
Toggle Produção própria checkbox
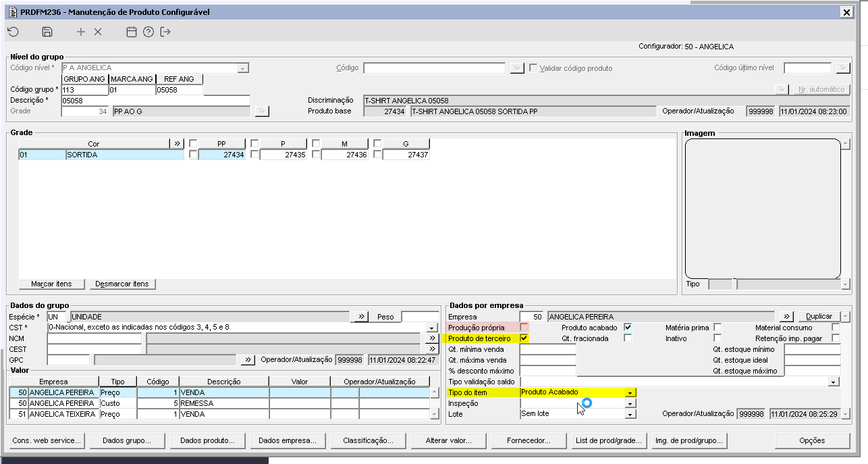pos(524,327)
